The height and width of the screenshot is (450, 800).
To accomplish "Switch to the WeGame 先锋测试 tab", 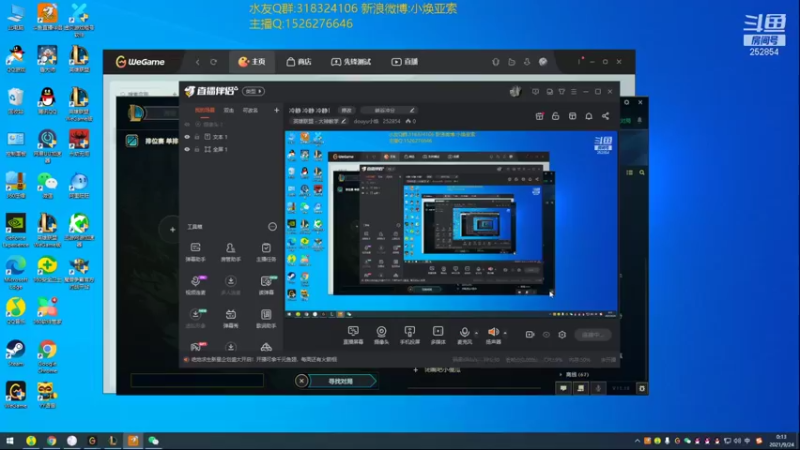I will pos(351,62).
